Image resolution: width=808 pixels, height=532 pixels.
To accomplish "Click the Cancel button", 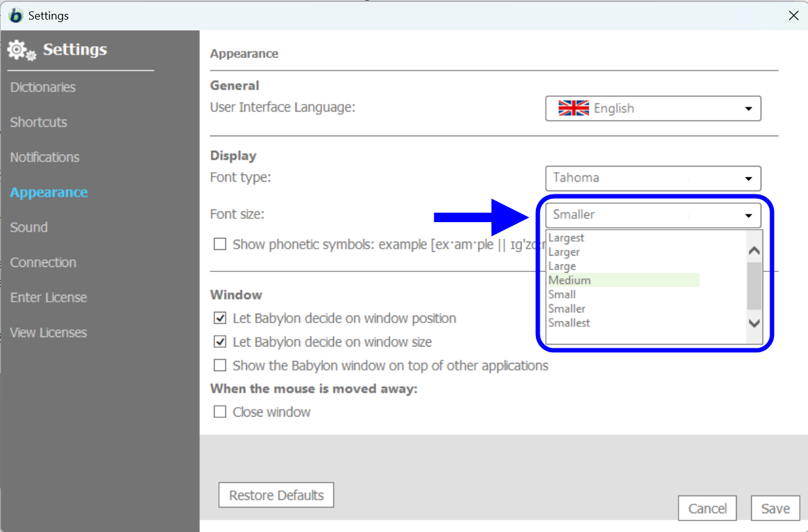I will click(x=708, y=509).
